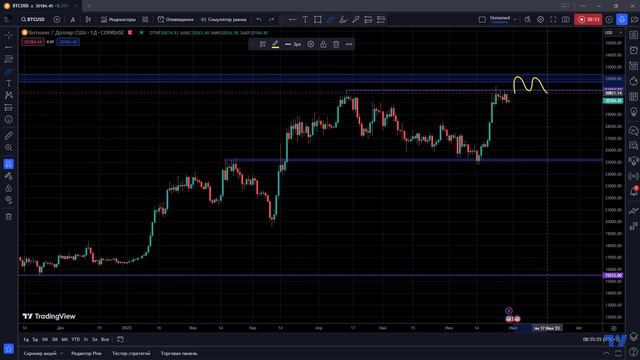640x360 pixels.
Task: Select the rectangle tool in top toolbar
Action: pyautogui.click(x=318, y=20)
